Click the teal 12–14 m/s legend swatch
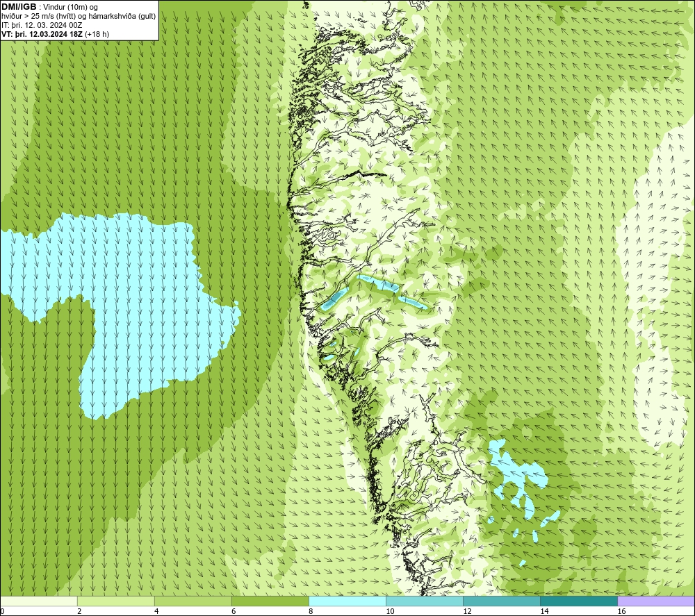 point(502,601)
